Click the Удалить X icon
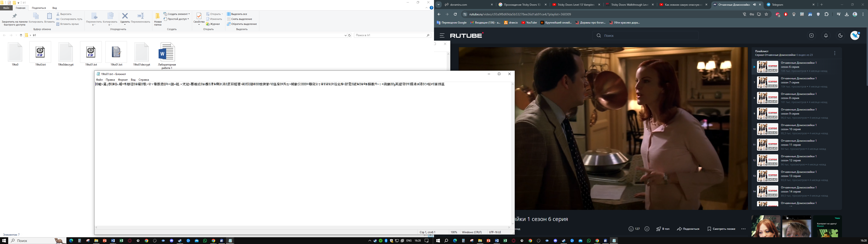This screenshot has height=244, width=868. [125, 16]
